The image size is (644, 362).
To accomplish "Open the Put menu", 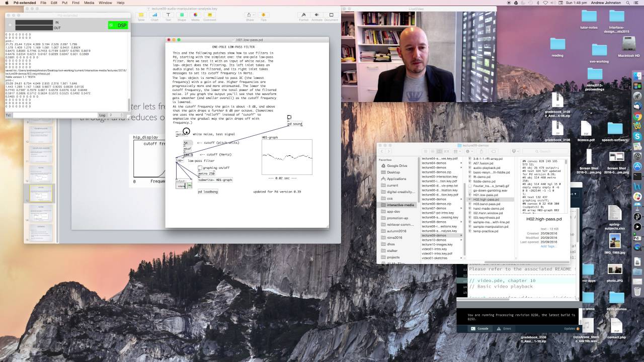I will click(65, 3).
